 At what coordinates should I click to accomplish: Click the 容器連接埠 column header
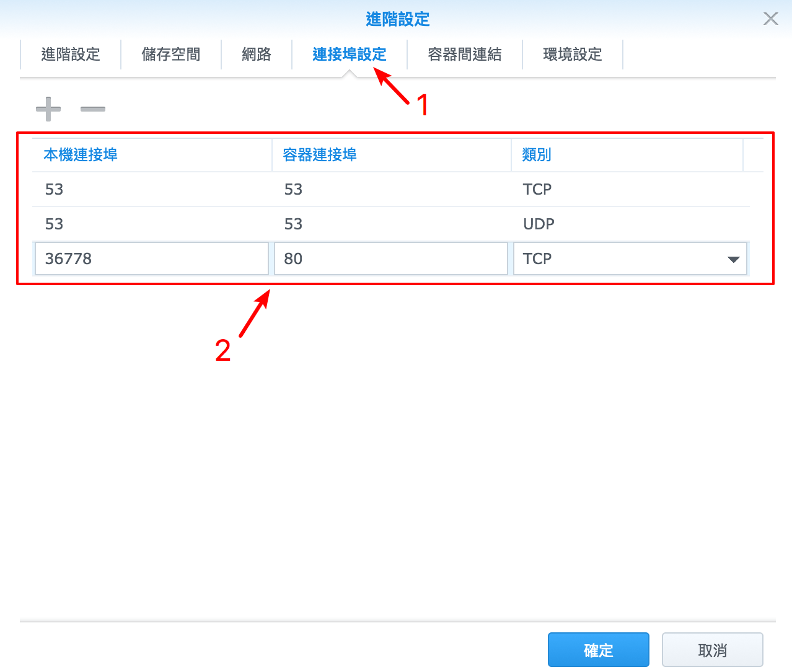point(319,155)
